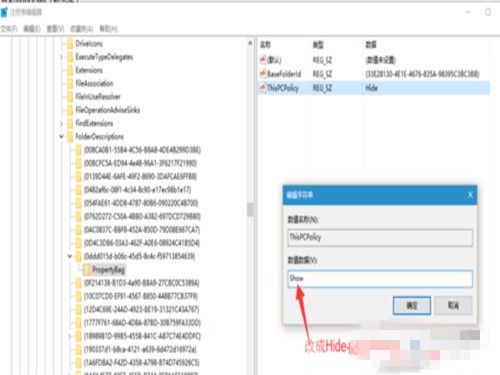Select the {1A6FDBA2-...} registry key
The height and width of the screenshot is (375, 500).
142,363
